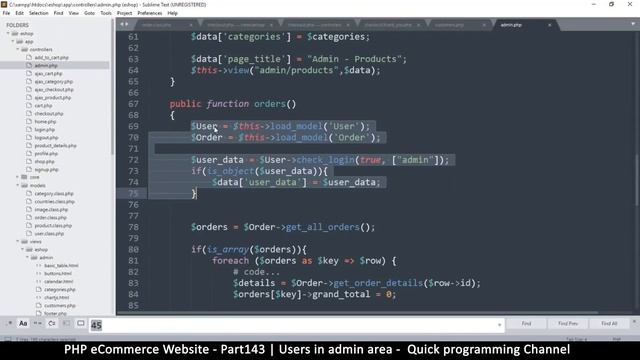Open cart.php in the sidebar

tap(43, 106)
